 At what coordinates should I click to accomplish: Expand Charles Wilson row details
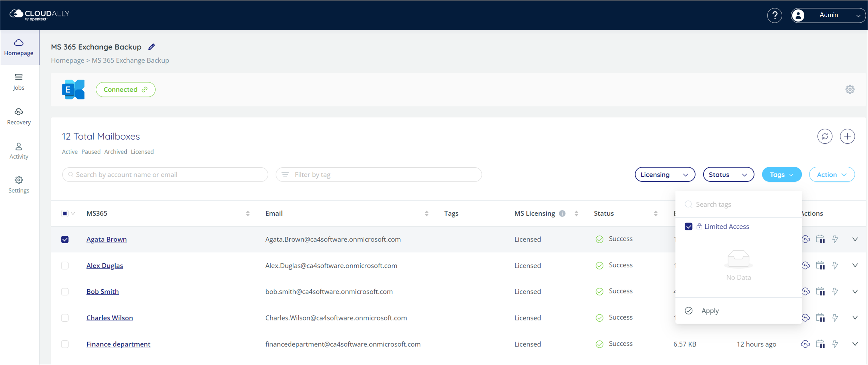click(855, 318)
